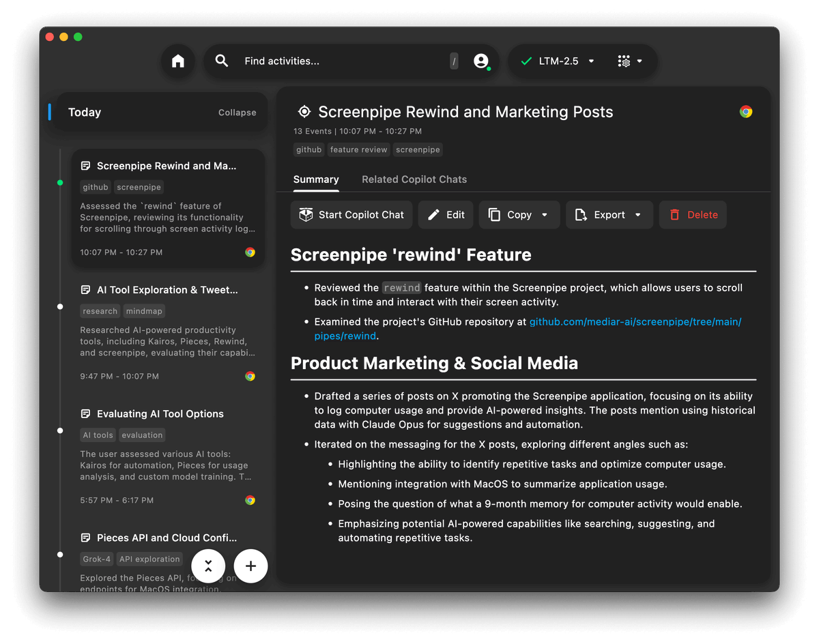The image size is (819, 644).
Task: Click the macOS green fullscreen window button
Action: (78, 37)
